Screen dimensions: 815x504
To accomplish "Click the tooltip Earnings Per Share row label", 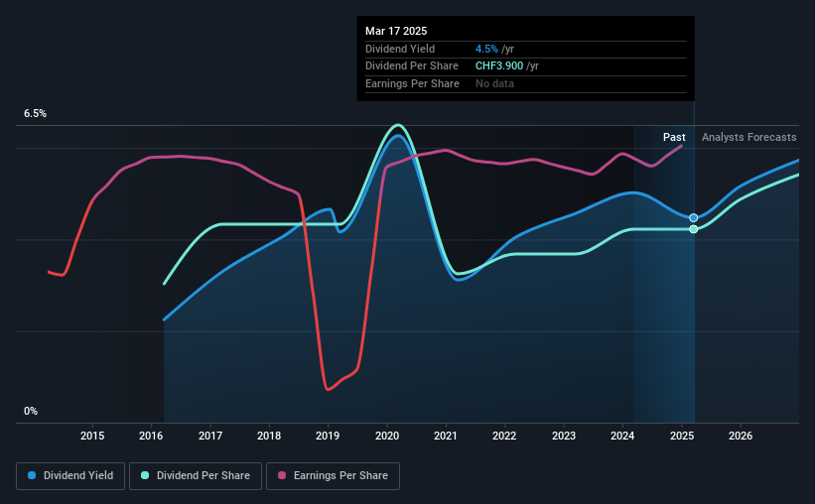I will (x=412, y=83).
